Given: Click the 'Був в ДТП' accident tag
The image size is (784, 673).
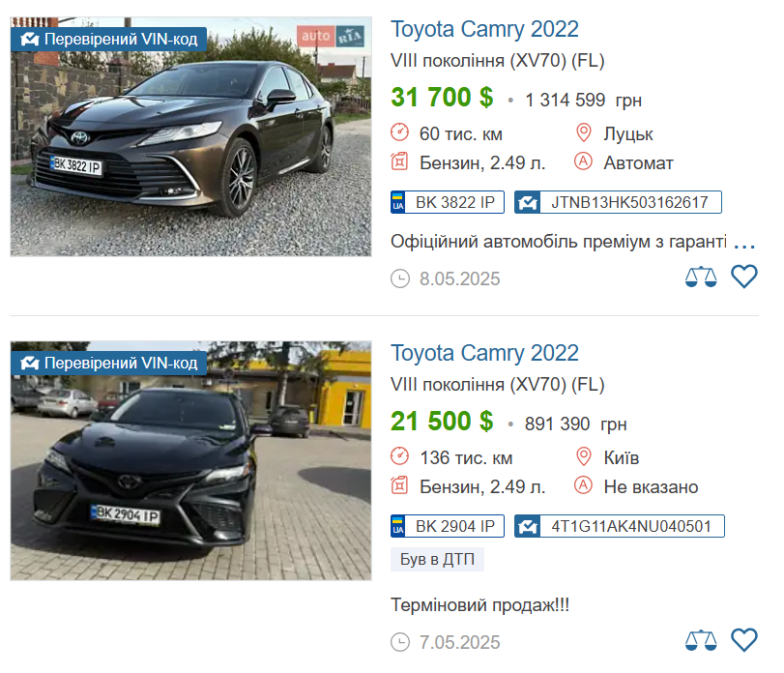Looking at the screenshot, I should [437, 559].
